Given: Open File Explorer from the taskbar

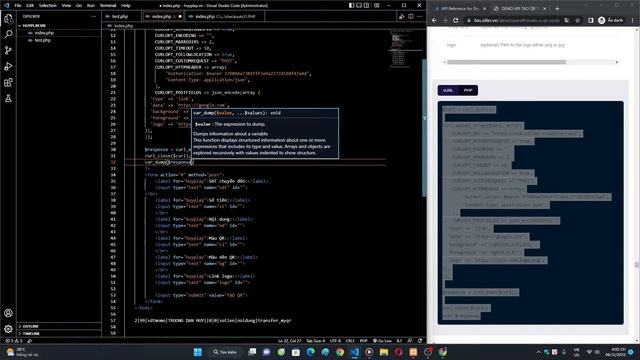Looking at the screenshot, I should coord(384,352).
